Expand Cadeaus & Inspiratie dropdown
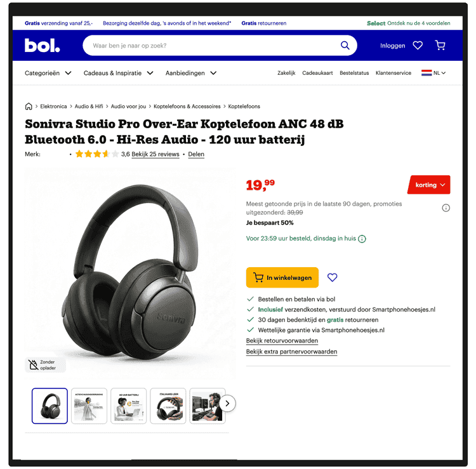 pyautogui.click(x=119, y=73)
